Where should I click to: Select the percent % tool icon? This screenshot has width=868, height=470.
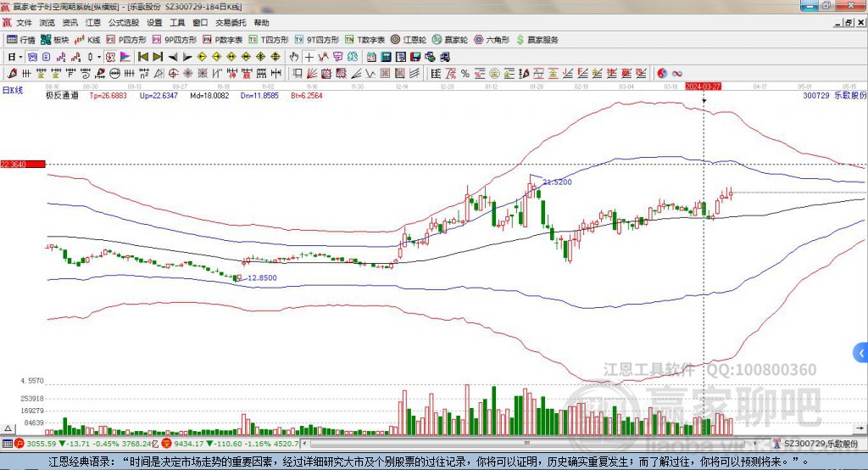tap(465, 73)
